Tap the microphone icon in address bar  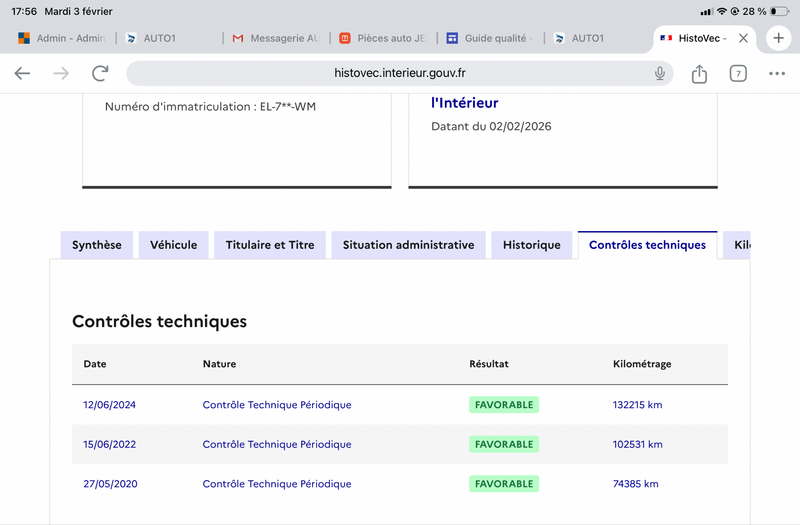coord(660,73)
